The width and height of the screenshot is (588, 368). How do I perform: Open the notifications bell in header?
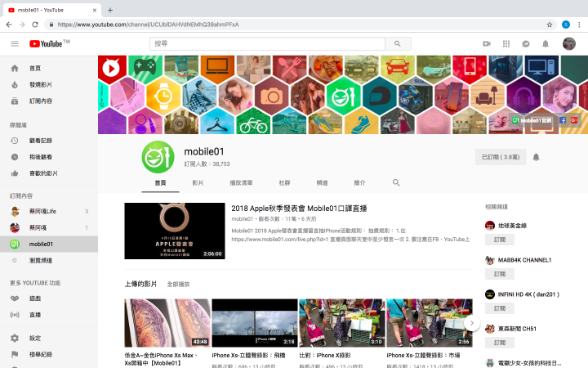pos(546,44)
